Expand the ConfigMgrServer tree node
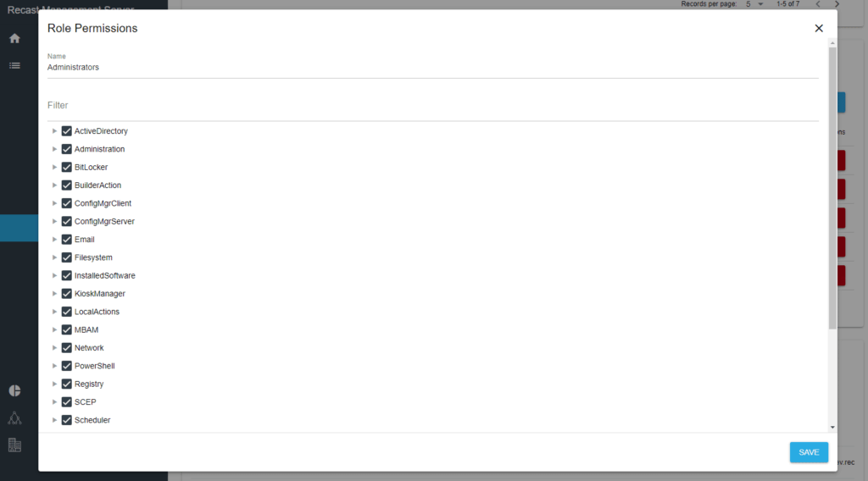Image resolution: width=868 pixels, height=481 pixels. 54,222
